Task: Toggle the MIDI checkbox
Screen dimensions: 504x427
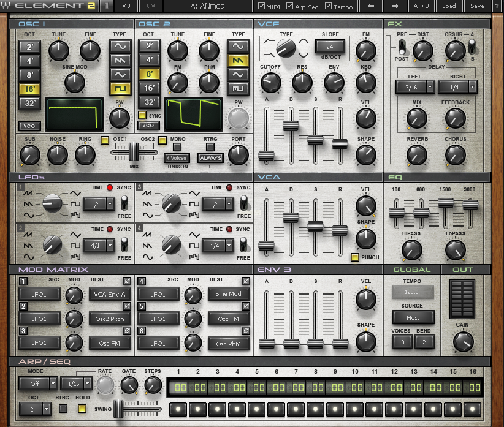Action: click(261, 6)
